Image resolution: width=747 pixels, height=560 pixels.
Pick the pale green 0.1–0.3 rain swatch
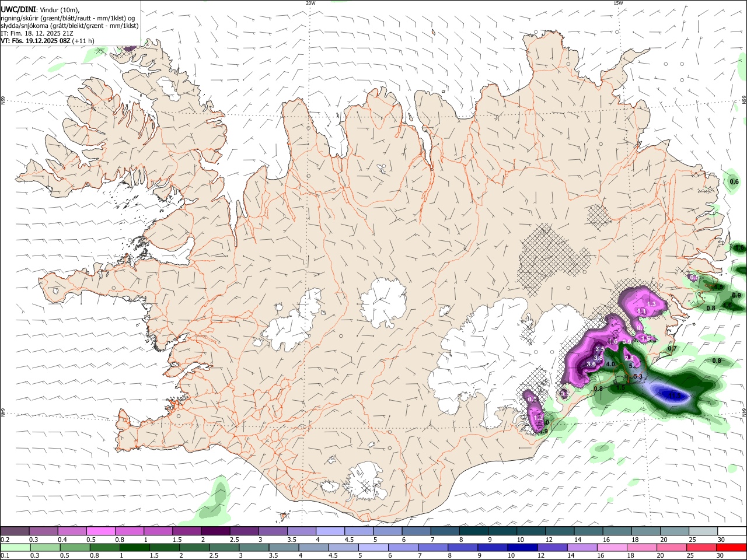[x=15, y=548]
